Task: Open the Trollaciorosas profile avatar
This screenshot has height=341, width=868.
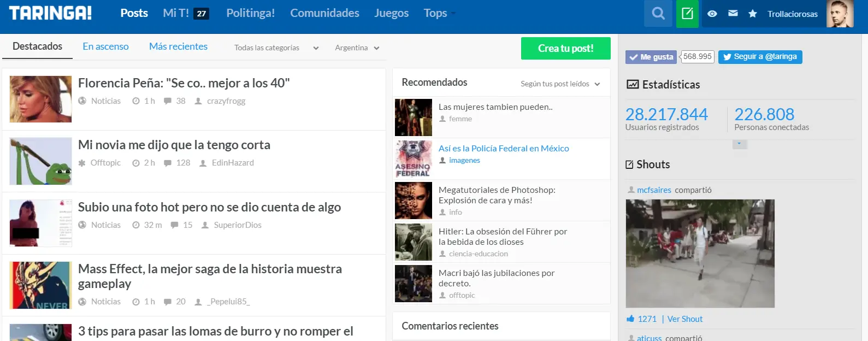Action: (840, 14)
